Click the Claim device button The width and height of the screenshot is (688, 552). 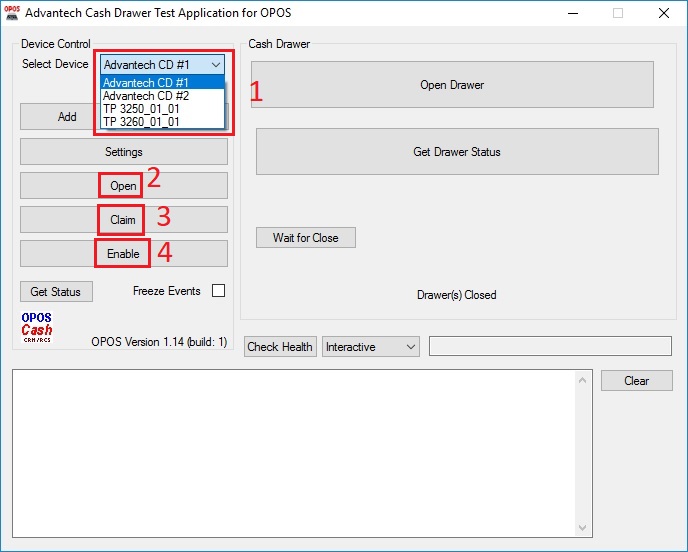click(x=123, y=220)
